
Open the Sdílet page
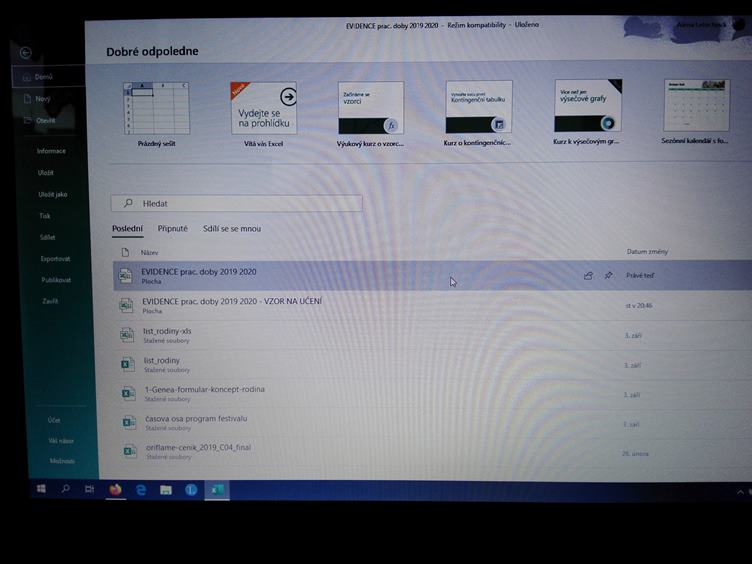(x=47, y=237)
